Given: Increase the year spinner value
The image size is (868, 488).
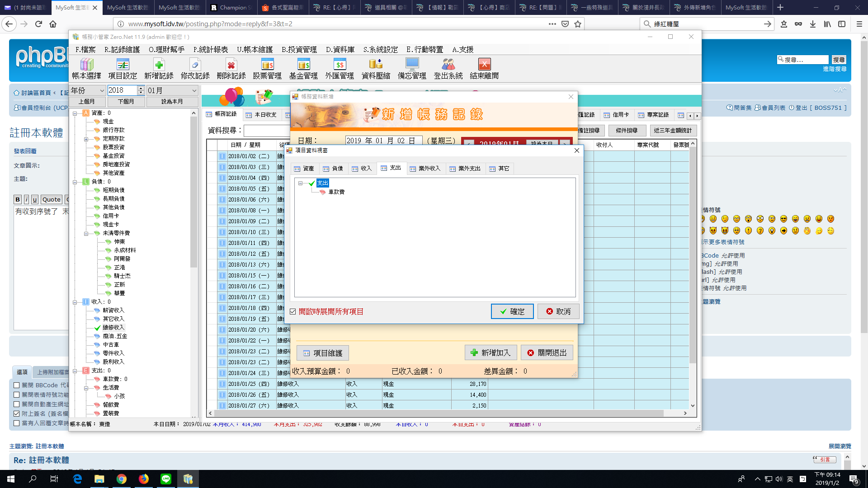Looking at the screenshot, I should pyautogui.click(x=141, y=88).
